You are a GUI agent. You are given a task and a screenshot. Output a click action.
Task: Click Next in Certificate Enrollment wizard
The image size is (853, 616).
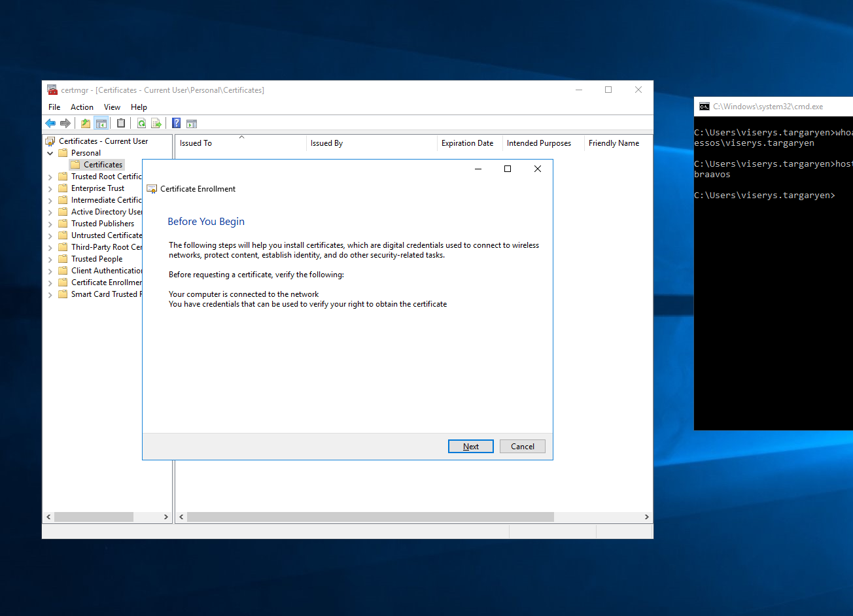tap(471, 446)
